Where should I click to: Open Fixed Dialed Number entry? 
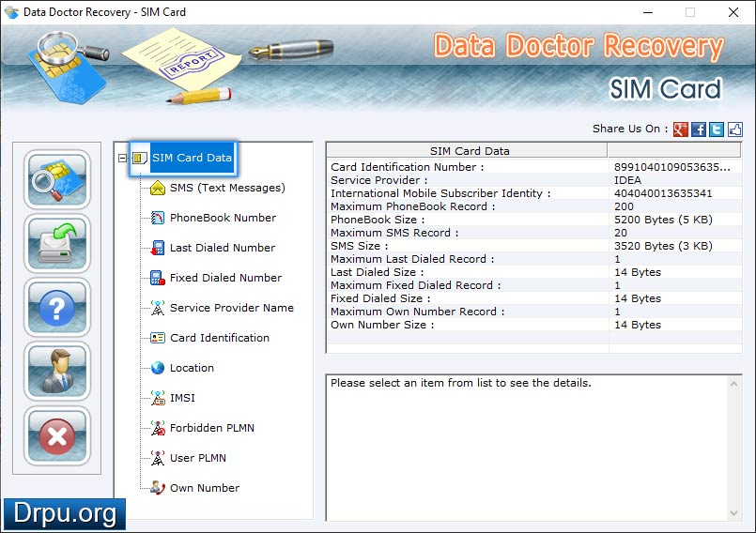tap(225, 278)
